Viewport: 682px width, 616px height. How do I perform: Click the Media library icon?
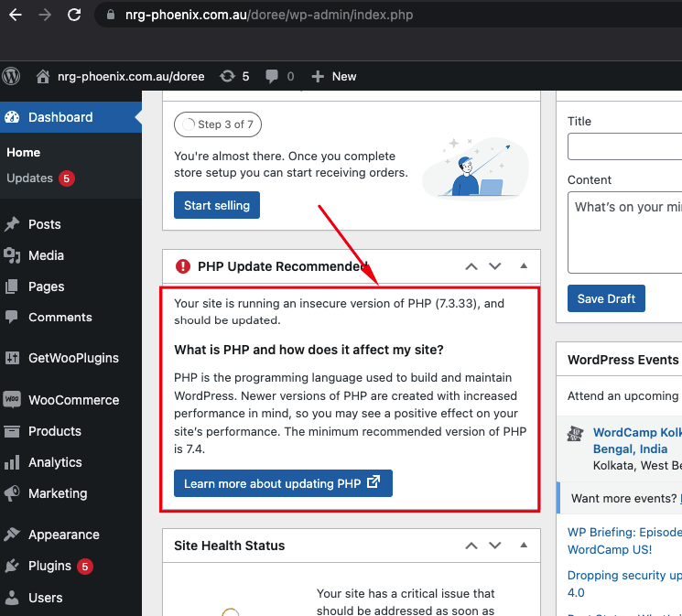12,255
